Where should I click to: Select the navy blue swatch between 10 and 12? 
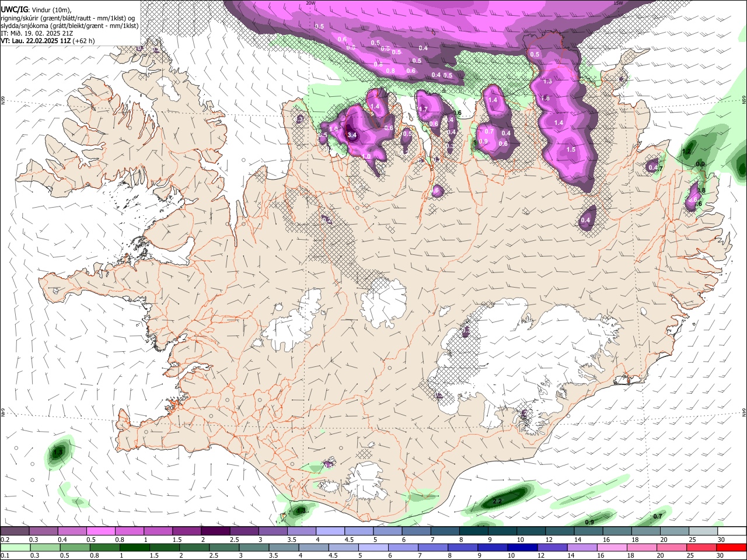point(522,547)
